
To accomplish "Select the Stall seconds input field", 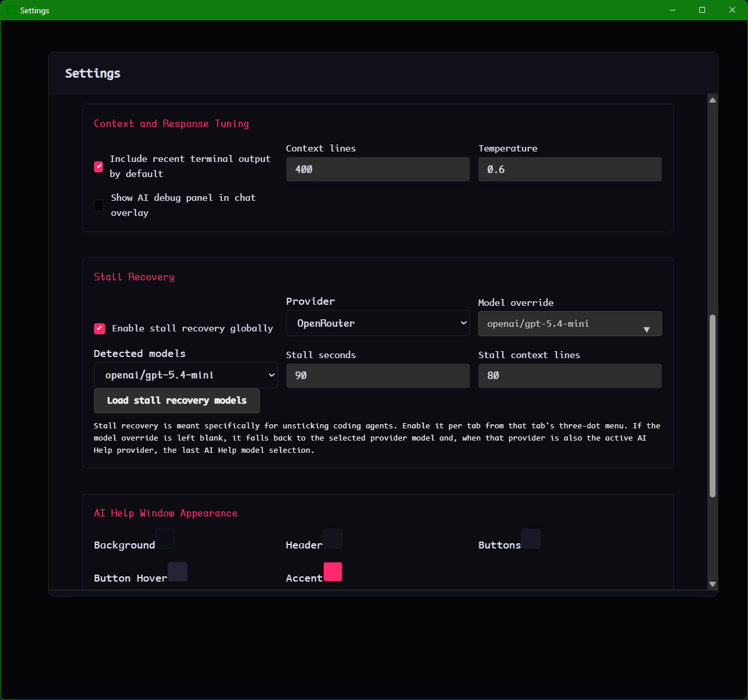I will 378,376.
